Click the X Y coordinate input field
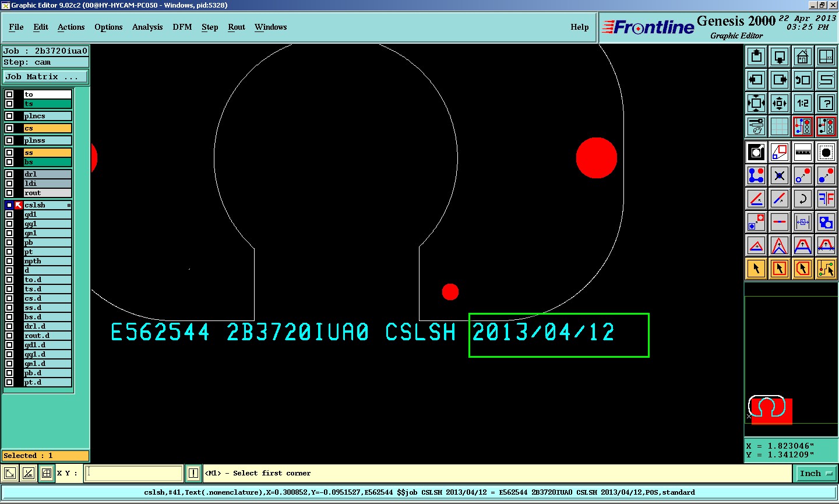Screen dimensions: 839x504 134,474
